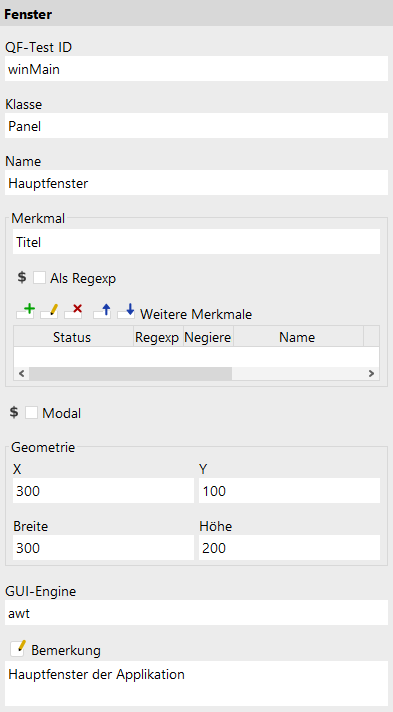Click the empty row of Weitere Merkmale table
Screen dimensions: 393x712
tap(196, 357)
